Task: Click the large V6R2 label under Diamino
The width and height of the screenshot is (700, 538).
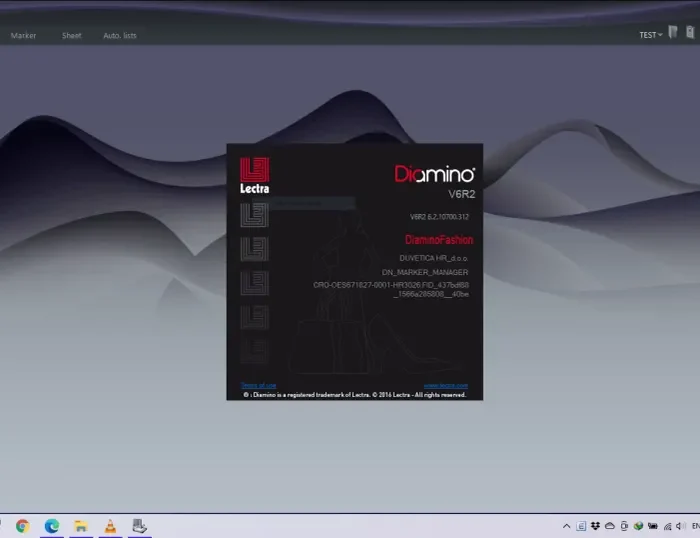Action: [x=462, y=194]
